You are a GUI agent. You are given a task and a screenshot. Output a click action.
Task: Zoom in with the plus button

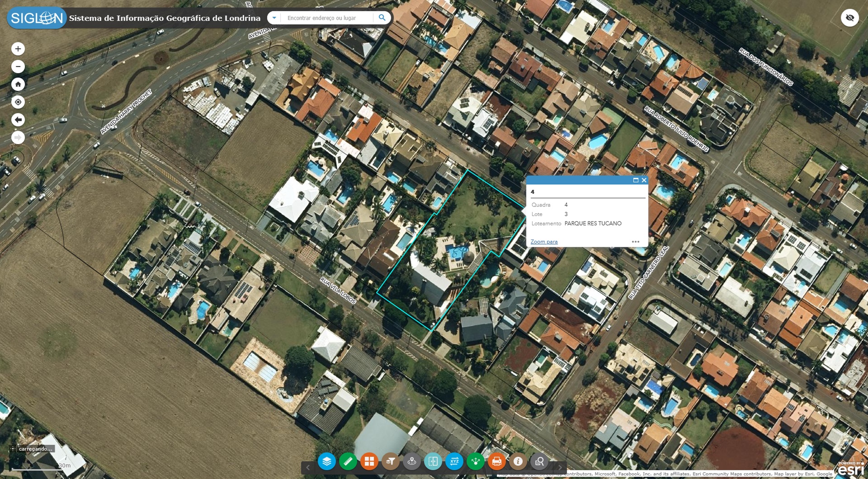[x=18, y=49]
